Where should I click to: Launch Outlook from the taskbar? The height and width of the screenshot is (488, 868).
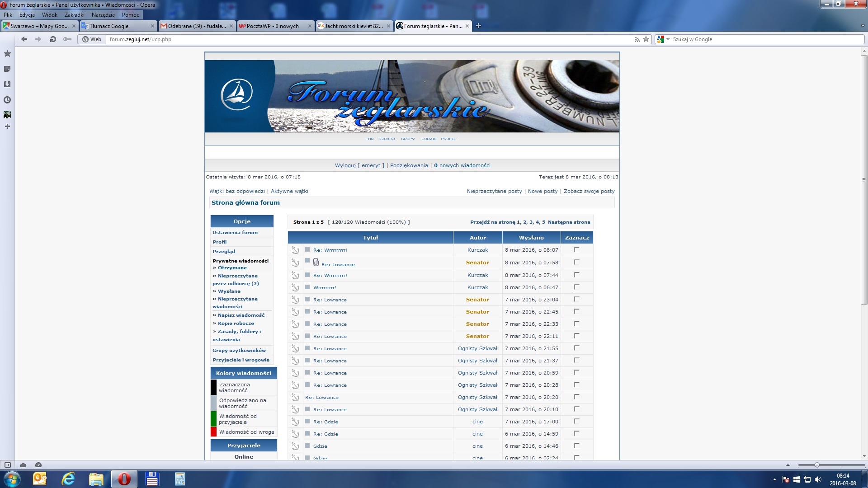point(40,479)
